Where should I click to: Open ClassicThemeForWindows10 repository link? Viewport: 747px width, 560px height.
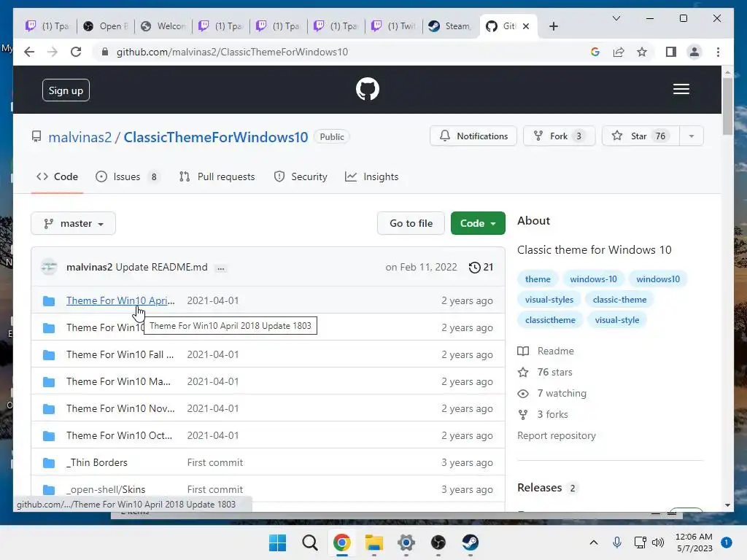point(216,137)
